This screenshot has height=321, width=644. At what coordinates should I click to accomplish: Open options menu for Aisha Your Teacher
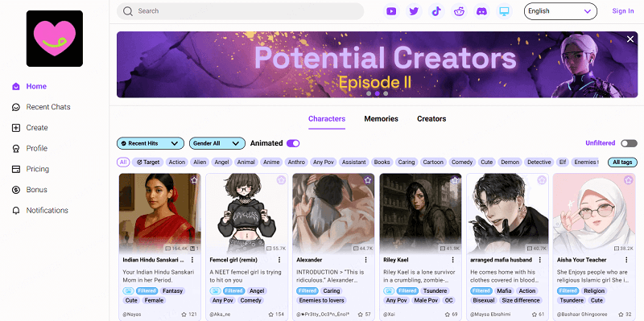[x=626, y=260]
